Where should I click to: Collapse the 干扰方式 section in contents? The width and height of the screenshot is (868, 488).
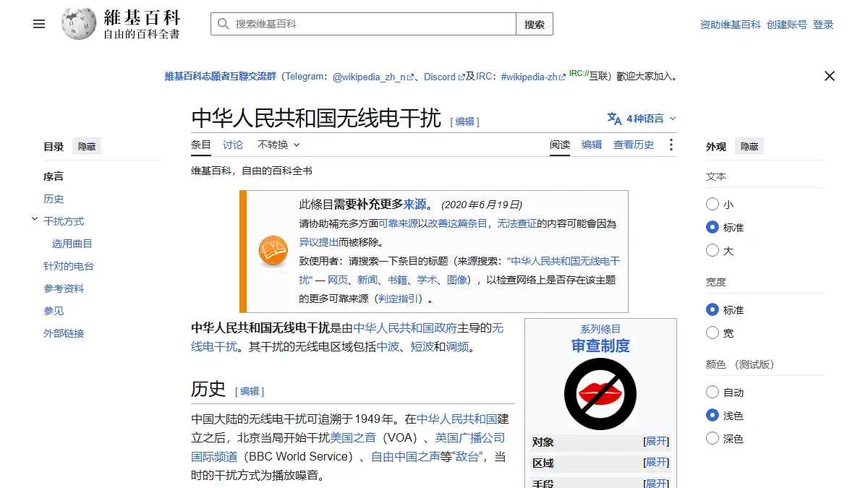pos(35,220)
